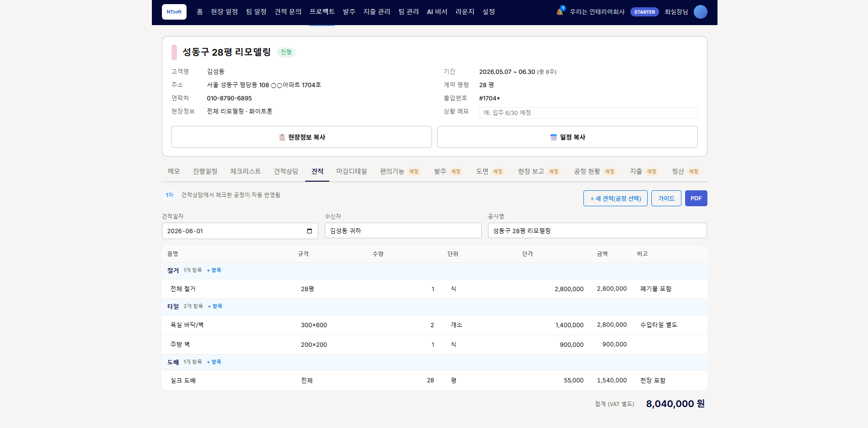
Task: Click 200×200 spec cell
Action: click(314, 345)
